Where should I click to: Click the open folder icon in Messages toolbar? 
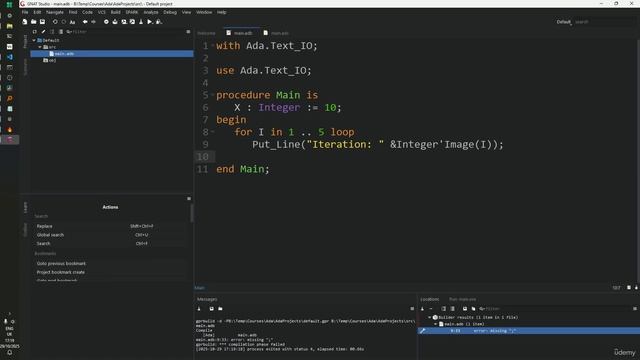pyautogui.click(x=220, y=309)
